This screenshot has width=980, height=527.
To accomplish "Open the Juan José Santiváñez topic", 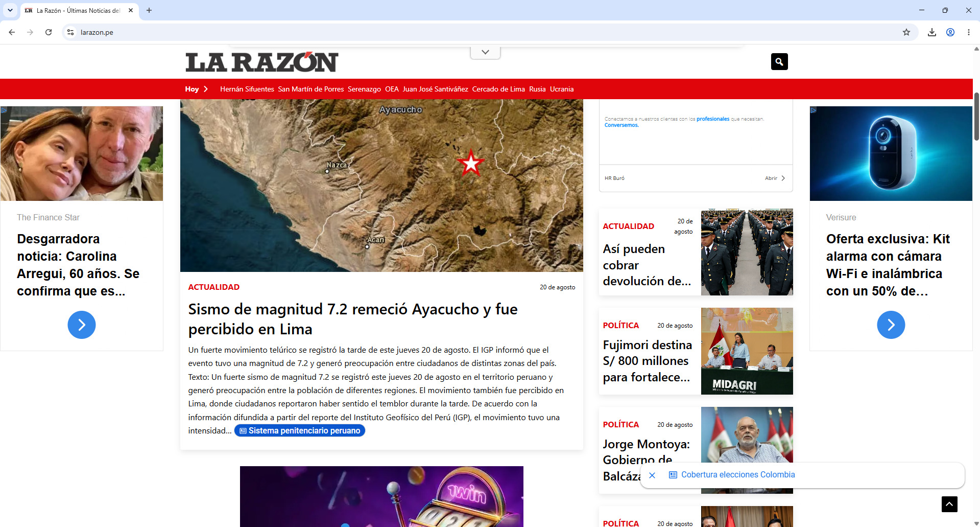I will coord(436,89).
